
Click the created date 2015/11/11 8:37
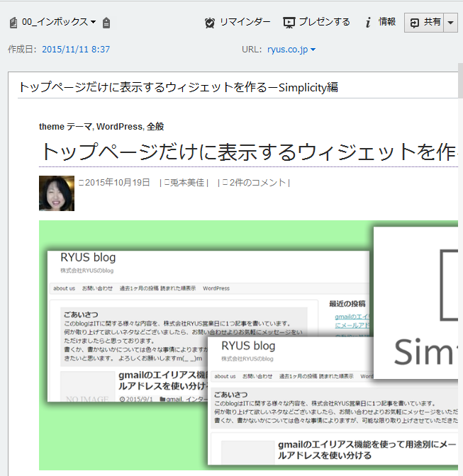pos(76,50)
